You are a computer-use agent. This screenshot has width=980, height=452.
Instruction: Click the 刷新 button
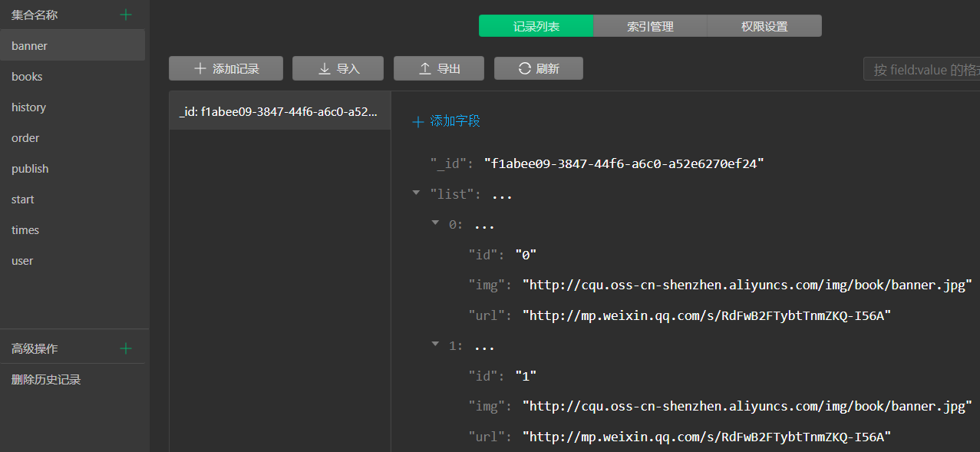(539, 68)
